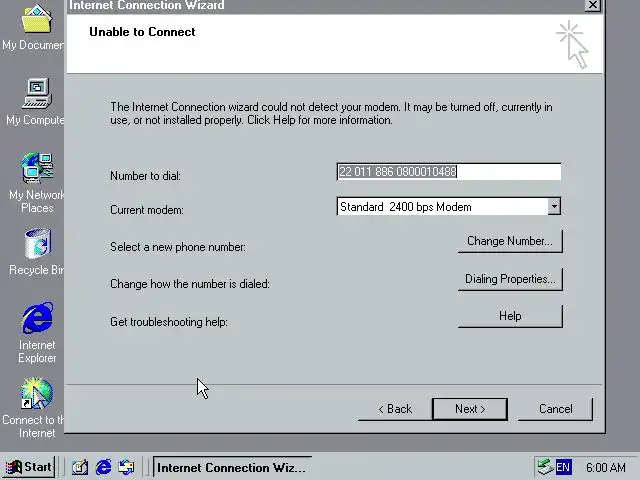The width and height of the screenshot is (640, 480).
Task: Click 'Change how the number is dialed:' label
Action: (x=190, y=284)
